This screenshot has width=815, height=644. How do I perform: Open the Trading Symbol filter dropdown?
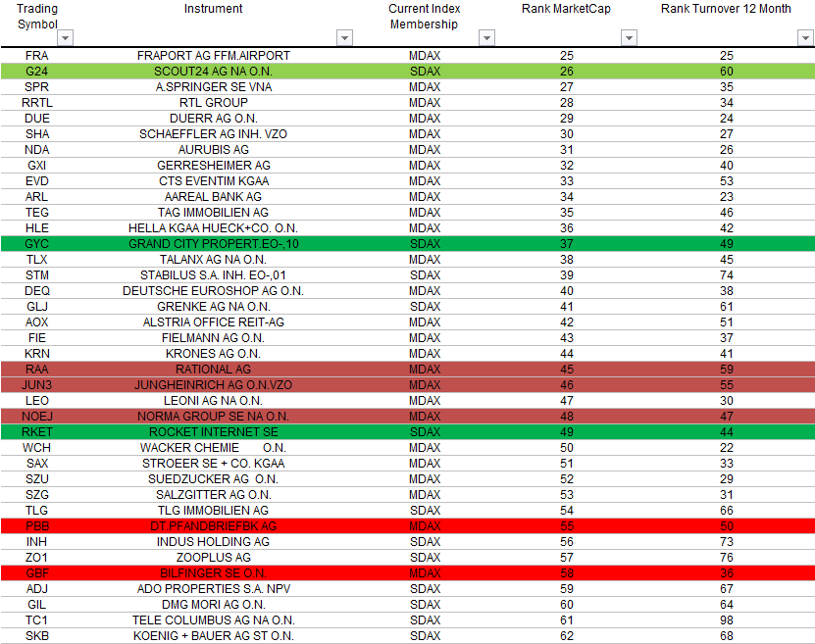(x=65, y=38)
